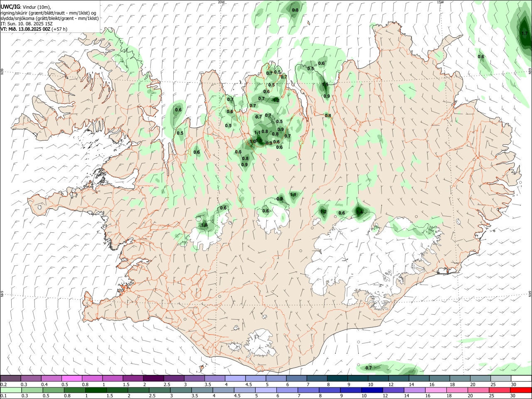
Task: Select the 'VT: Mið. 13.08.2025 00Z (+57 h)' line
Action: pos(34,29)
